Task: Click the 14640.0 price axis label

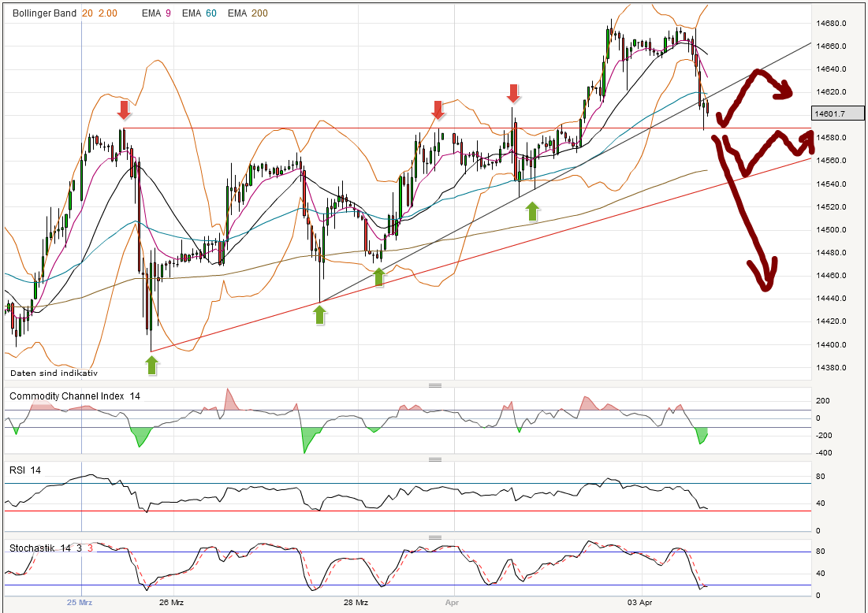Action: 832,69
